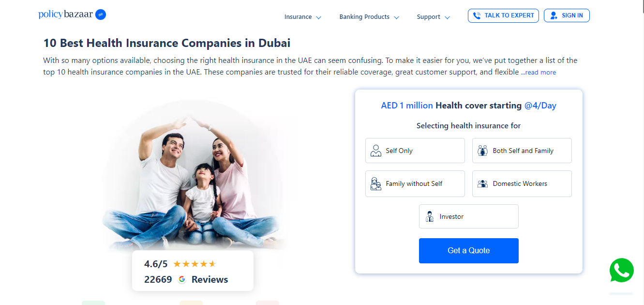Click the policybazaar logo

tap(72, 15)
